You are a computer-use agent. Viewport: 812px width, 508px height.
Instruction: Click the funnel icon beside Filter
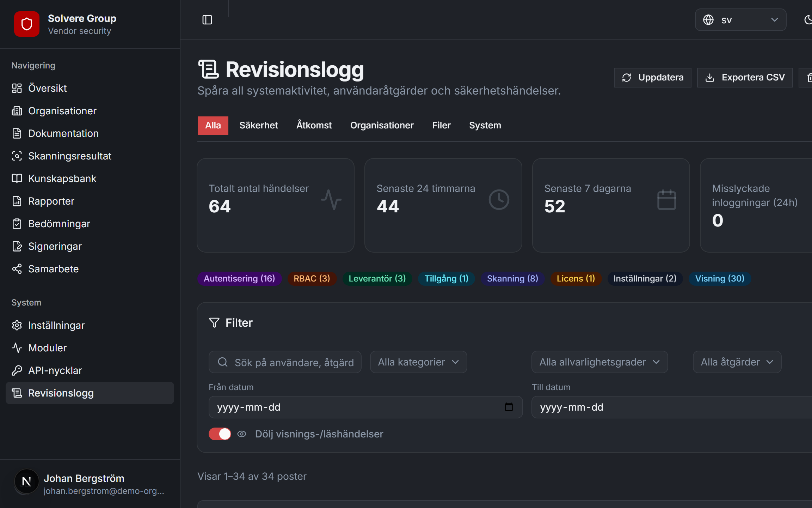214,322
